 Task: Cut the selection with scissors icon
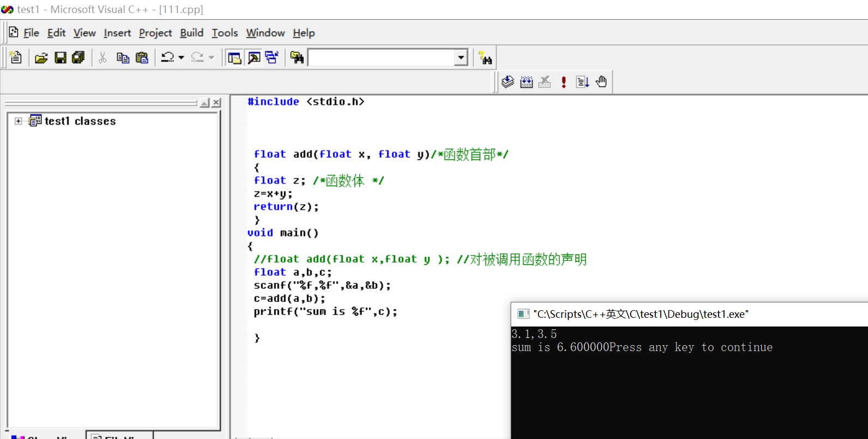pos(103,57)
